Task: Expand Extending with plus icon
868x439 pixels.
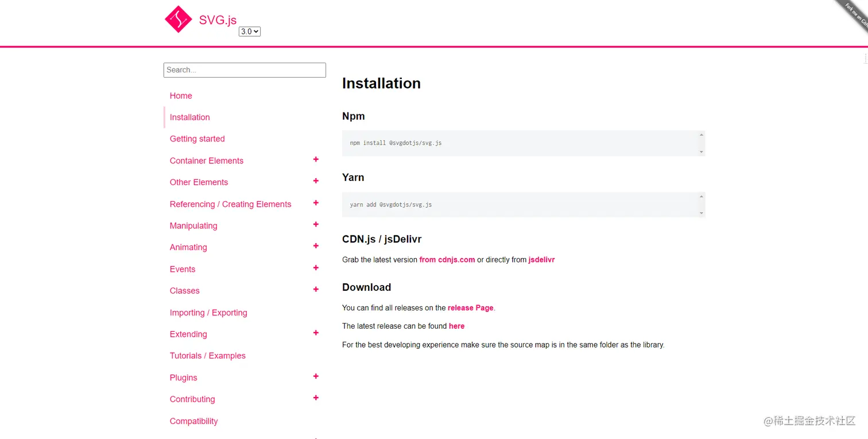Action: (x=316, y=333)
